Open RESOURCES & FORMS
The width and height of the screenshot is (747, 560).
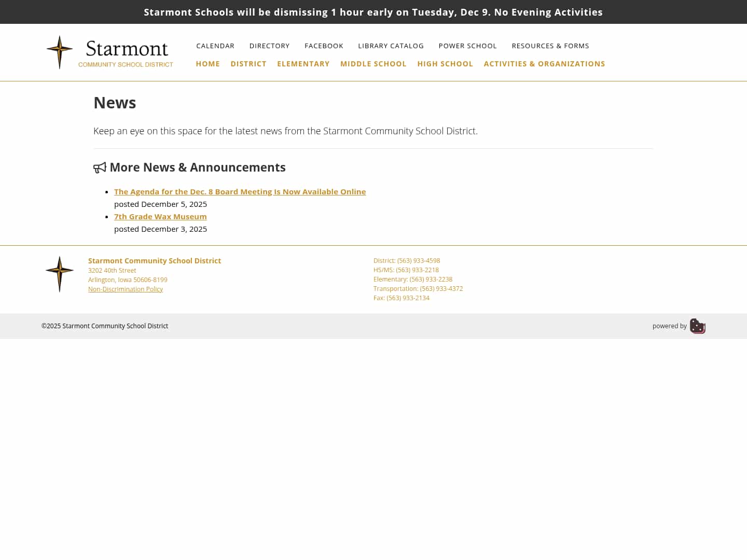pyautogui.click(x=550, y=46)
